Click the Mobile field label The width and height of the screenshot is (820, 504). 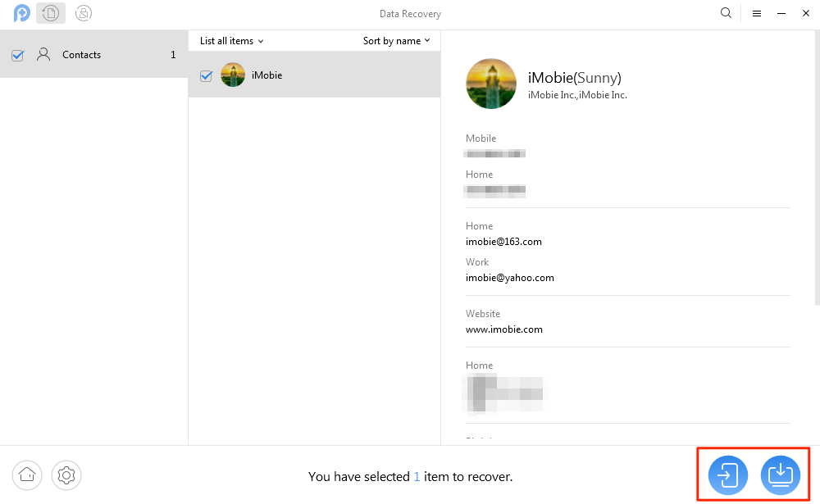click(x=481, y=138)
